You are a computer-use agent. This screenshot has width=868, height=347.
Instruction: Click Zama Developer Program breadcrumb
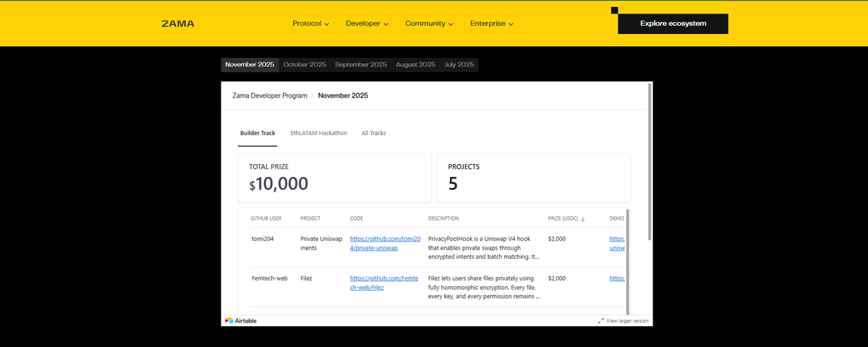pos(270,95)
